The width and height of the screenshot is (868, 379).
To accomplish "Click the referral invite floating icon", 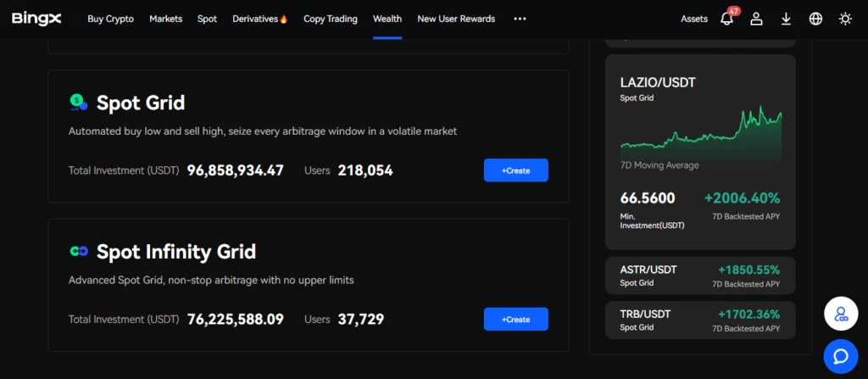I will coord(841,315).
